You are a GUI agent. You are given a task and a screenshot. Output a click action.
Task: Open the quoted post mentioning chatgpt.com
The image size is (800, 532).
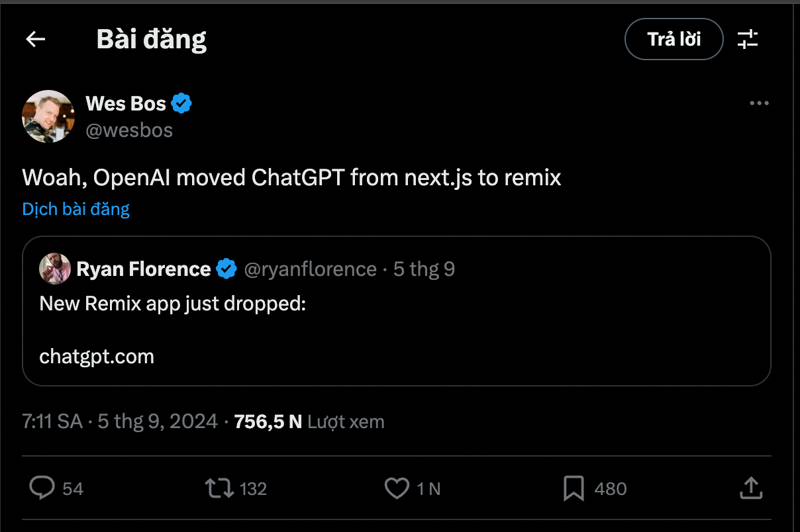[x=396, y=331]
